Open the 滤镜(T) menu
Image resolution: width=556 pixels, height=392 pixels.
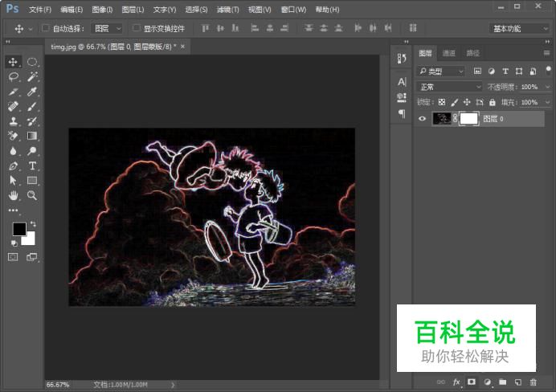[x=227, y=10]
